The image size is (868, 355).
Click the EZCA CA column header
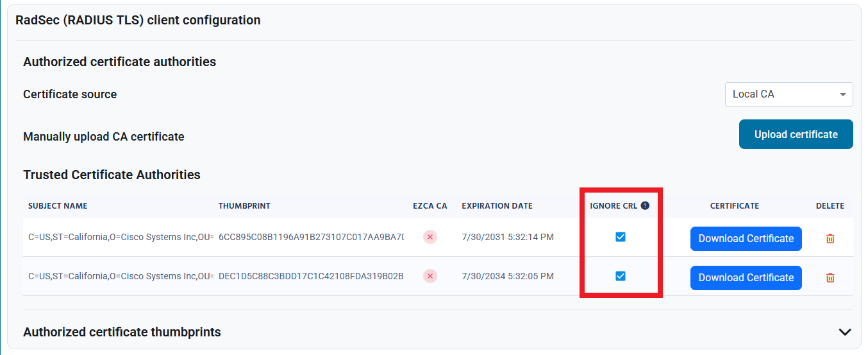tap(430, 206)
